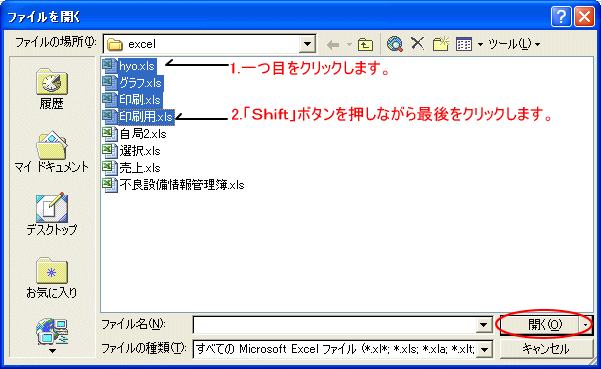The width and height of the screenshot is (601, 369).
Task: Select the file 印刷.xls
Action: (140, 100)
